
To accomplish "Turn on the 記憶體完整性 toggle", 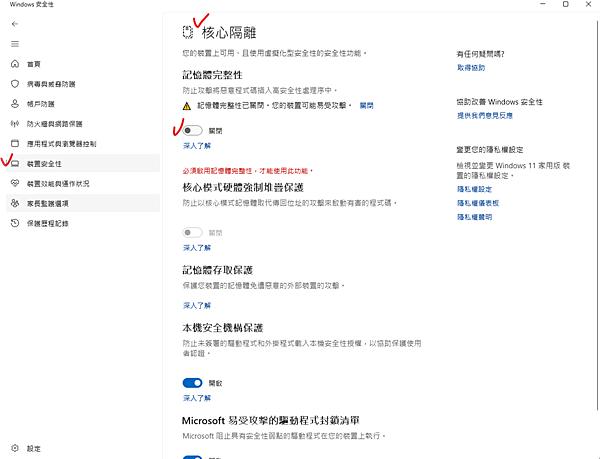I will tap(192, 130).
